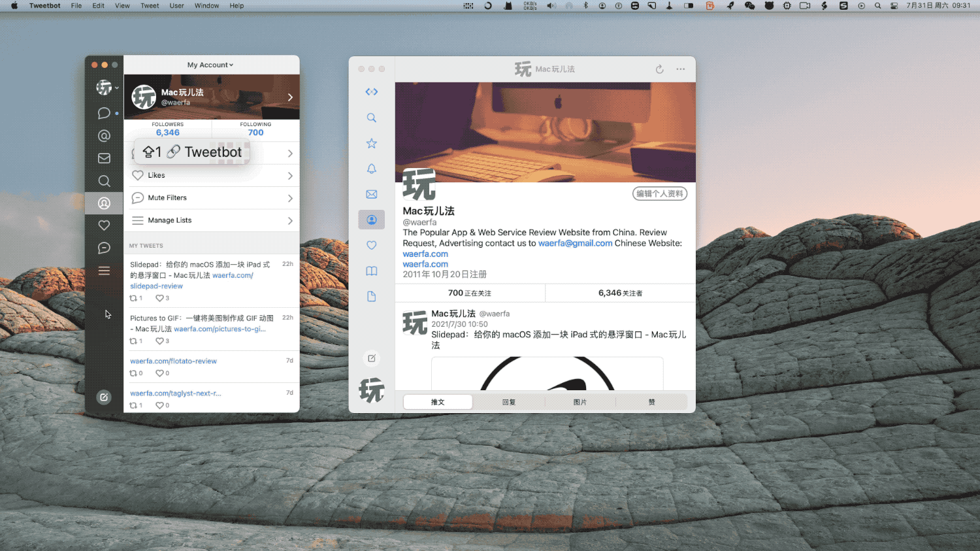Open star icon in right window sidebar
Viewport: 980px width, 551px height.
[x=372, y=143]
